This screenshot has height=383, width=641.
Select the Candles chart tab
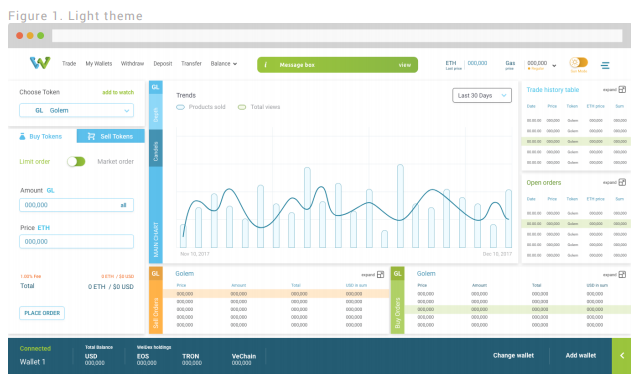(x=155, y=148)
